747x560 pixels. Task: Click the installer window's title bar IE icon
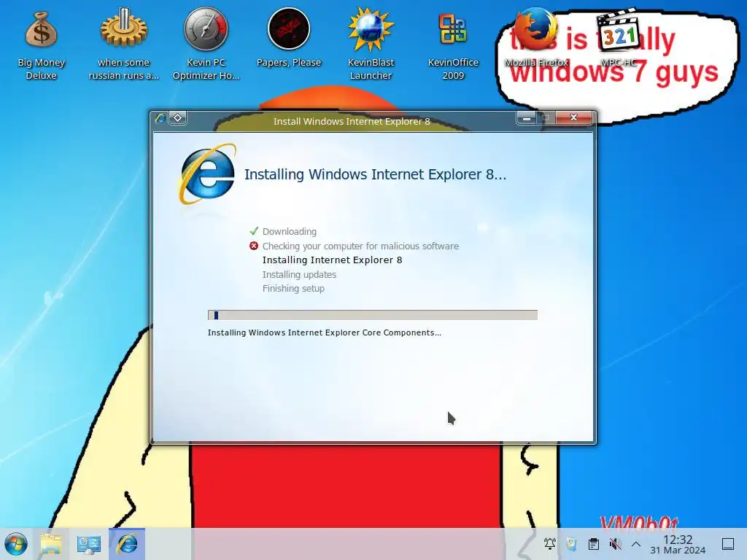tap(160, 117)
